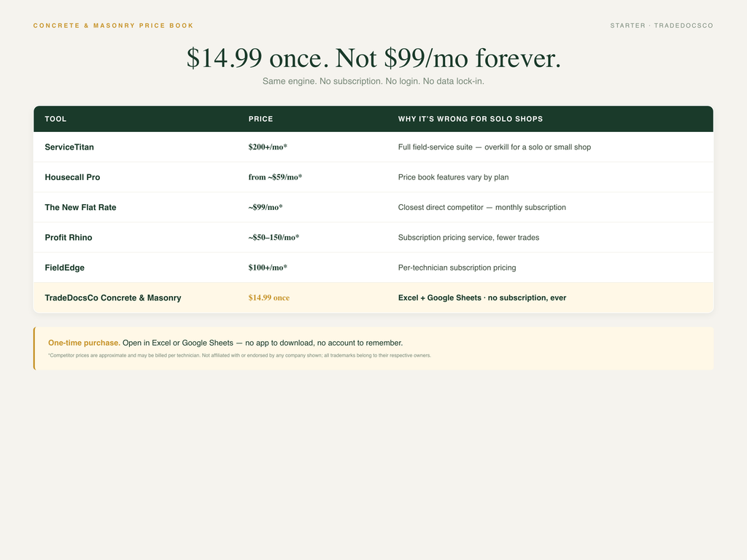Screen dimensions: 747x560
Task: Click 'Per-technician subscription pricing' description
Action: 457,268
